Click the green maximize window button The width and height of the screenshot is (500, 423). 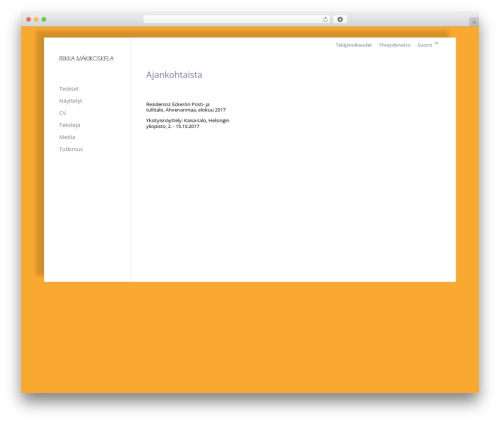[44, 20]
